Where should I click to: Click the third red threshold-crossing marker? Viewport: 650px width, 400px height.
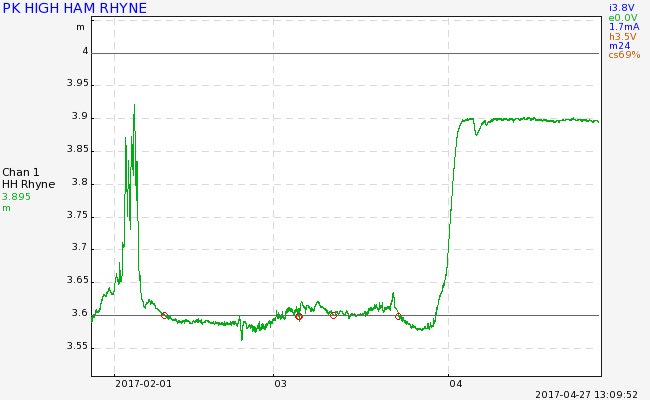(333, 315)
